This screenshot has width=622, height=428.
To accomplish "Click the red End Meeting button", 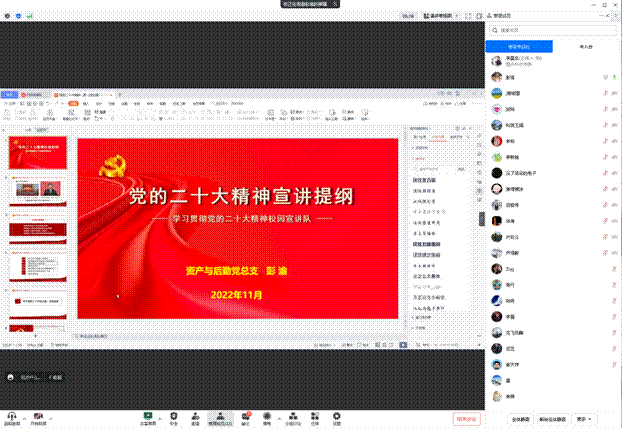I will 466,419.
